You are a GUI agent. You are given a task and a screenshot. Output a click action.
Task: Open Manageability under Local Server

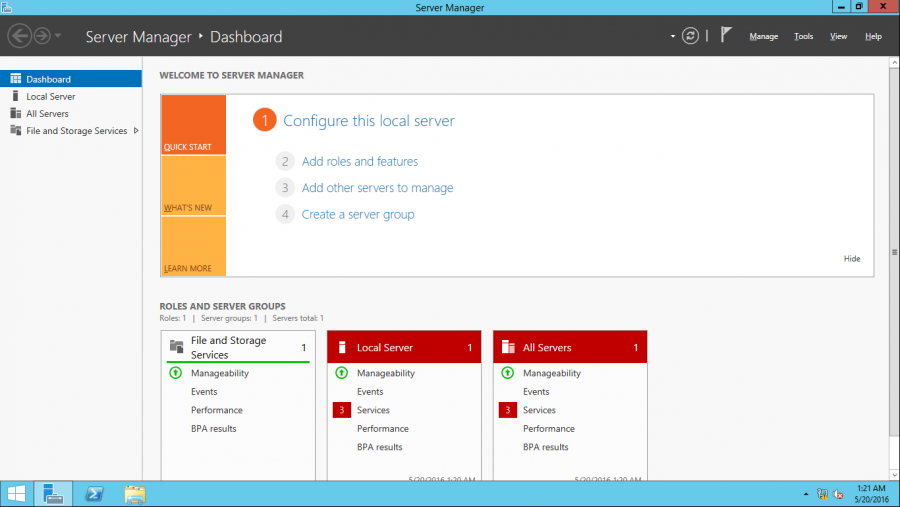(x=386, y=373)
